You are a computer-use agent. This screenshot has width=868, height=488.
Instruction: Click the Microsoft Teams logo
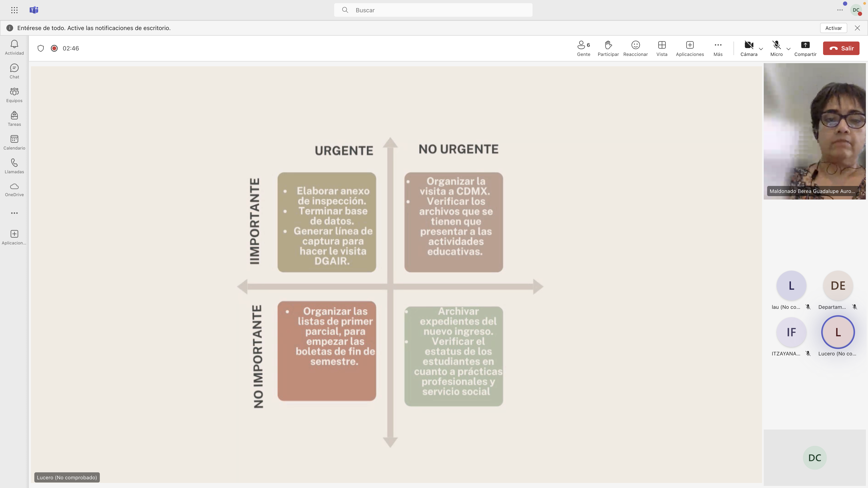coord(34,10)
